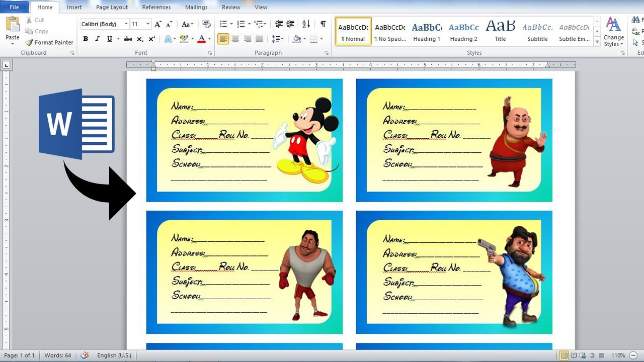
Task: Open the Change Styles menu
Action: (613, 32)
